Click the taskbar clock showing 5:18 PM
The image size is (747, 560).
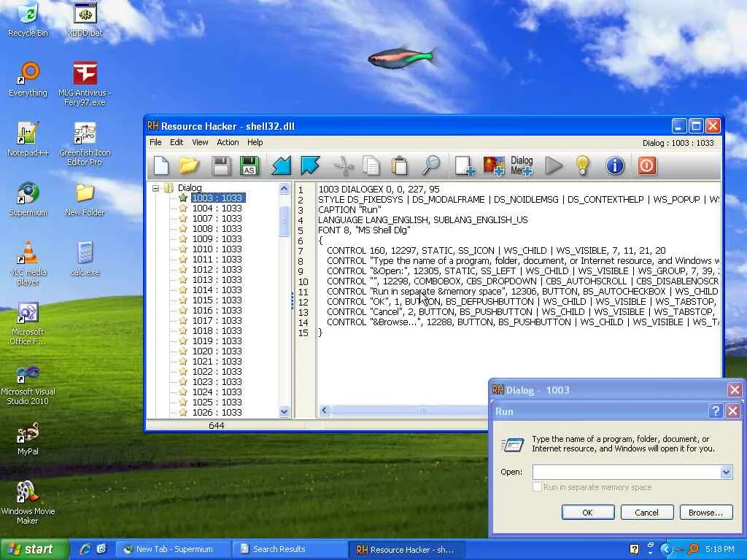(x=720, y=550)
